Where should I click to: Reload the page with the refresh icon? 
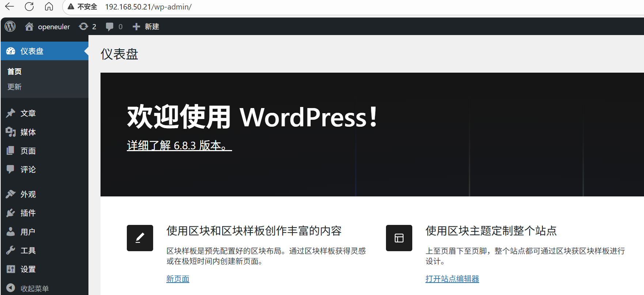point(29,7)
